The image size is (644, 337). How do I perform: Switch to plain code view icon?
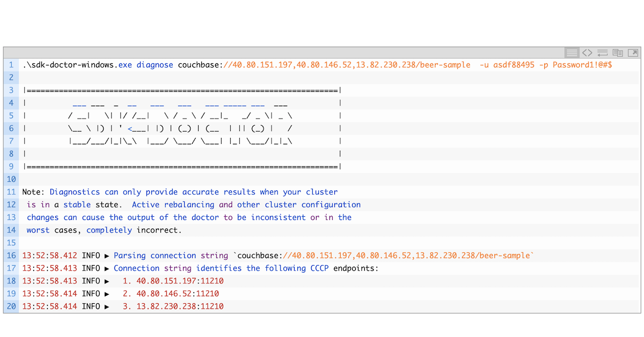click(587, 53)
